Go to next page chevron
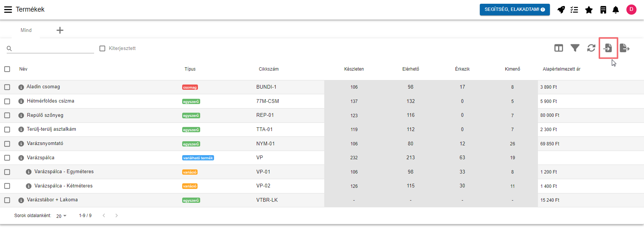Image resolution: width=644 pixels, height=228 pixels. pyautogui.click(x=117, y=216)
